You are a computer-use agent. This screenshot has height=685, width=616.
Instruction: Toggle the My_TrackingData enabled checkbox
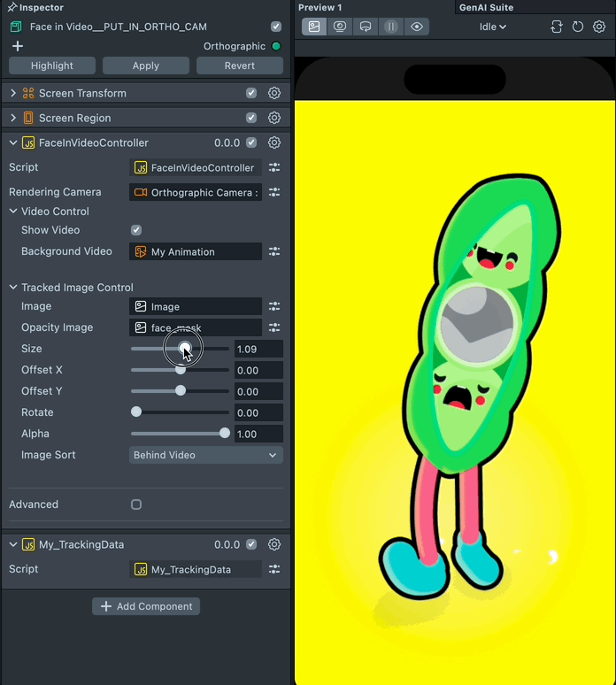(251, 544)
